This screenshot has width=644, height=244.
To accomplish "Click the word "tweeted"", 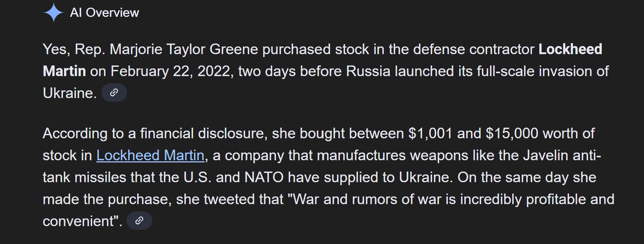I will point(224,199).
